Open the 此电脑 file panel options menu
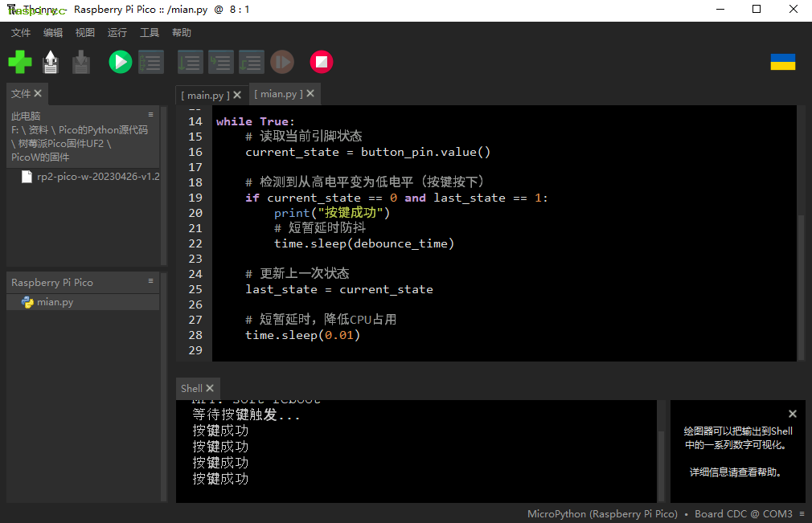This screenshot has height=523, width=812. click(150, 115)
